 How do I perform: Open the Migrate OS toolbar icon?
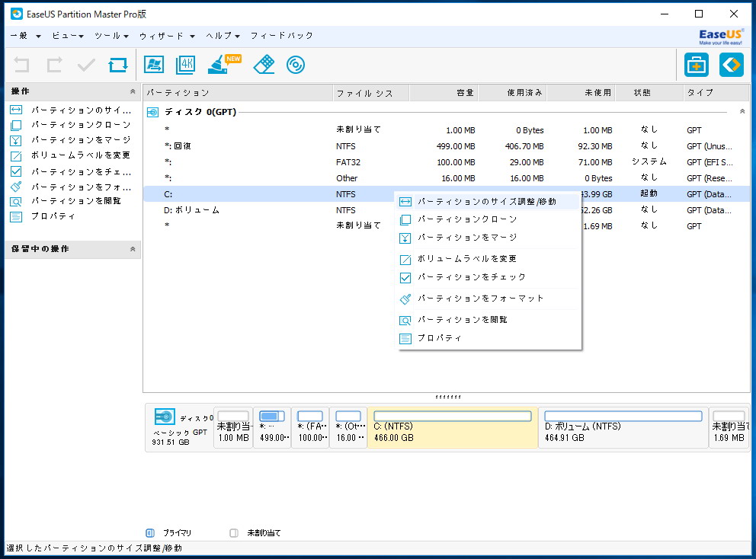pyautogui.click(x=154, y=65)
